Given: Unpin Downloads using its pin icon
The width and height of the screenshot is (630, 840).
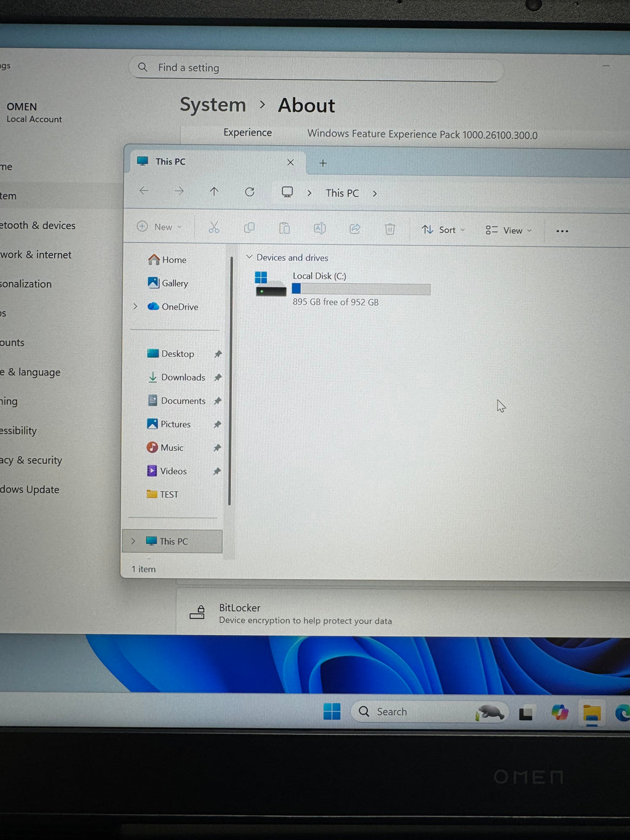Looking at the screenshot, I should [218, 378].
